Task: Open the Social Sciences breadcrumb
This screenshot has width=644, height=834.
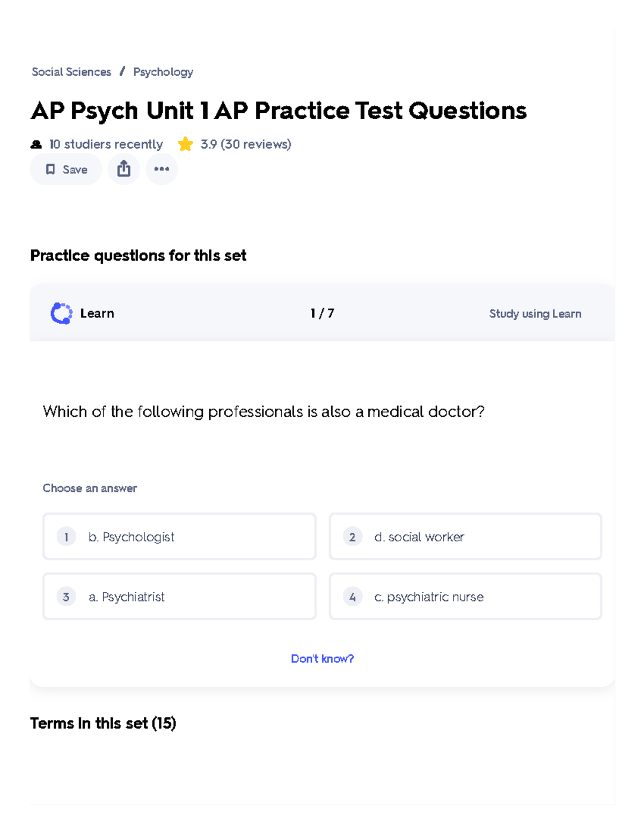Action: pyautogui.click(x=71, y=71)
